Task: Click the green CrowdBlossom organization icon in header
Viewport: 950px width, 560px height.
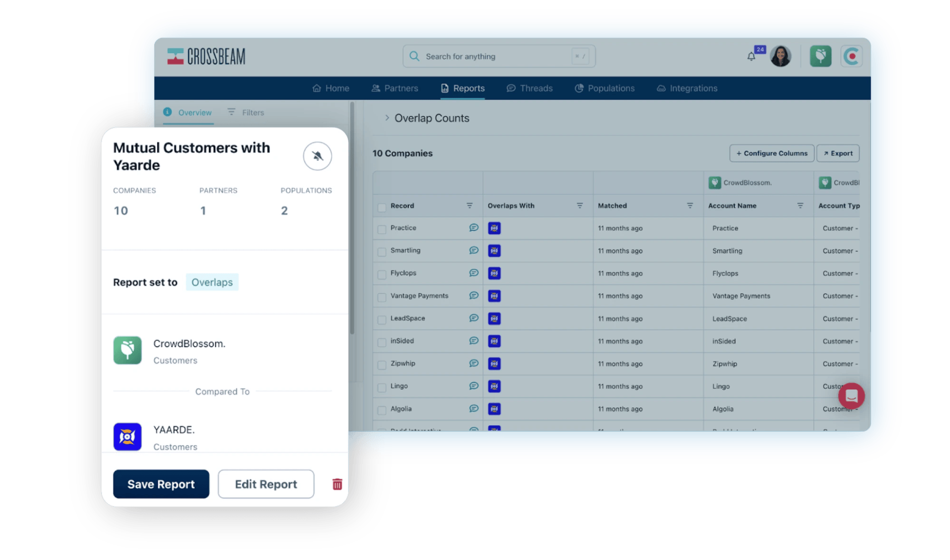Action: (821, 56)
